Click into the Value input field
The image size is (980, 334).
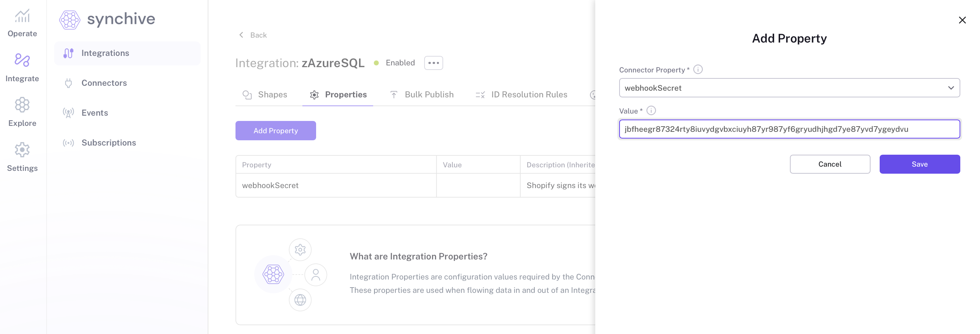point(789,129)
